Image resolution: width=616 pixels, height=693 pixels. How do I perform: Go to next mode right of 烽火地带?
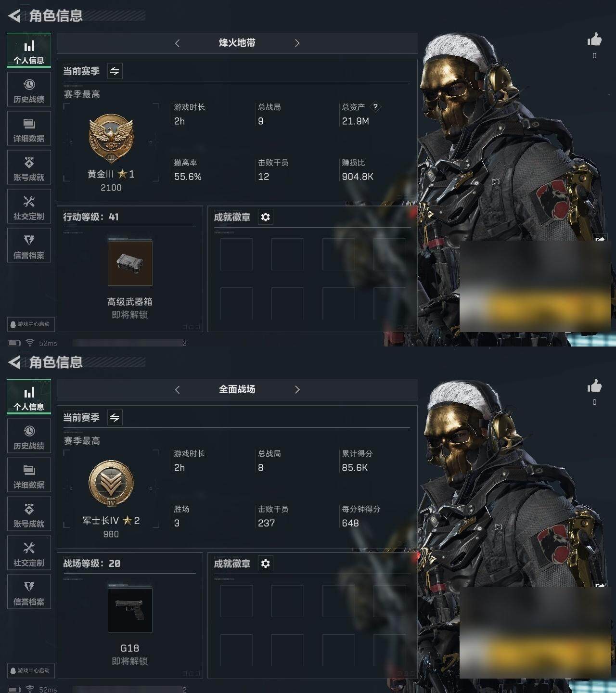click(x=297, y=43)
